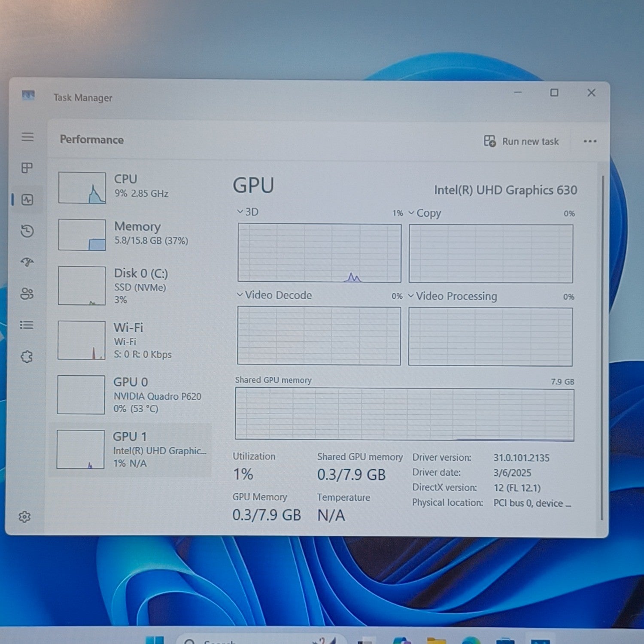Click the Shared GPU memory graph
Screen dimensions: 644x644
pyautogui.click(x=404, y=414)
